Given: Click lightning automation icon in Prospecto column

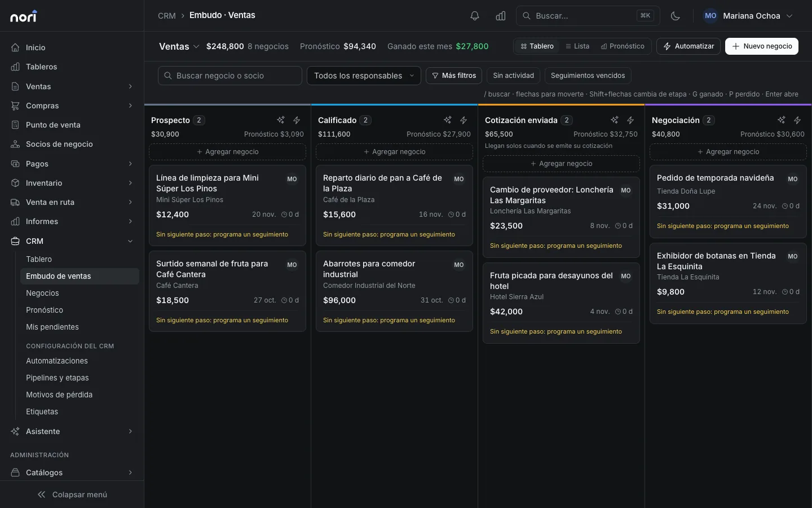Looking at the screenshot, I should (x=297, y=120).
